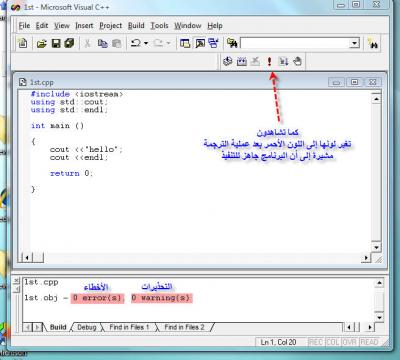Viewport: 400px width, 360px height.
Task: Click the 'cout <<endl;' code line
Action: click(79, 157)
